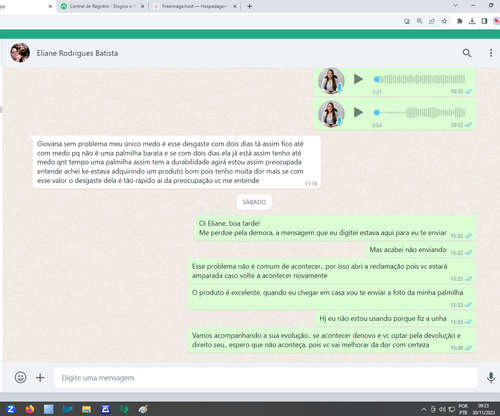Image resolution: width=500 pixels, height=416 pixels.
Task: Open network settings tray icon
Action: pyautogui.click(x=451, y=409)
